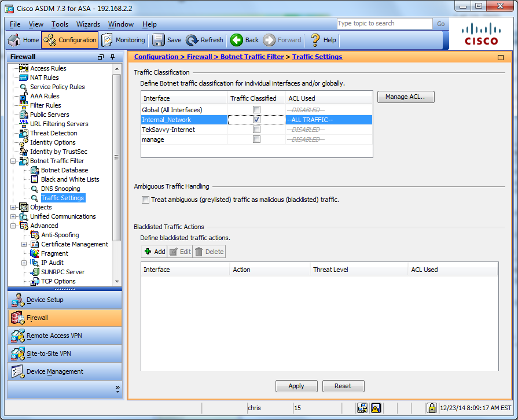This screenshot has height=420, width=518.
Task: Click the SUNRPC Server icon
Action: (x=35, y=272)
